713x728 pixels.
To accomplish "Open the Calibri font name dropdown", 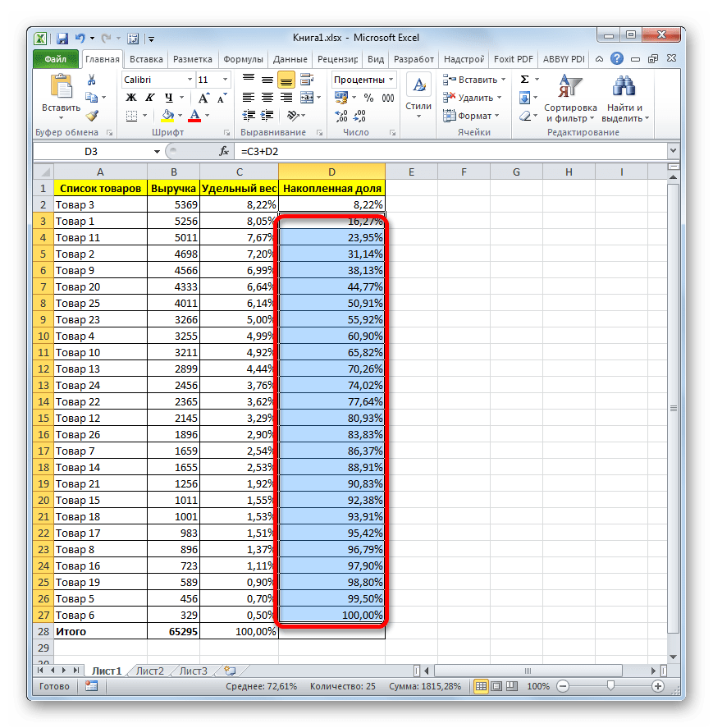I will coord(189,80).
